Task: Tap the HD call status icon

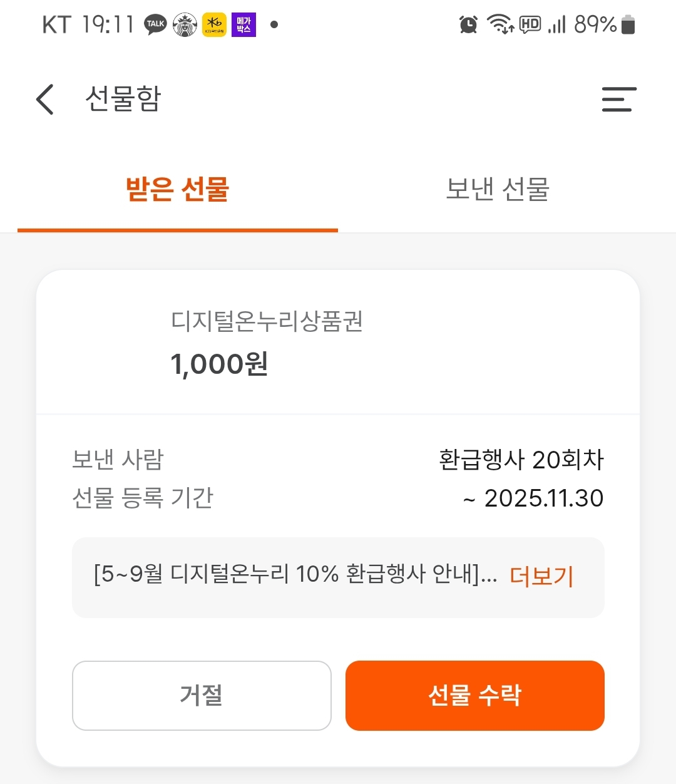Action: pyautogui.click(x=530, y=25)
